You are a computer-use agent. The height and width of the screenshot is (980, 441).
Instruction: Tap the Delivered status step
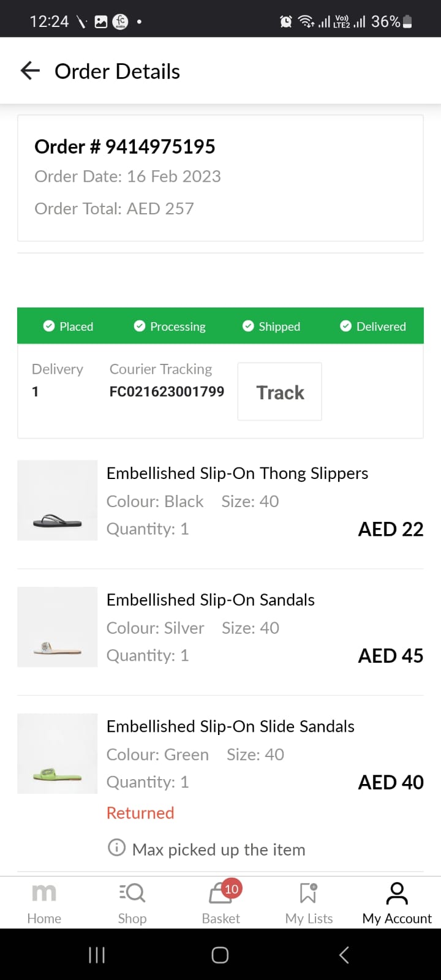[x=373, y=326]
